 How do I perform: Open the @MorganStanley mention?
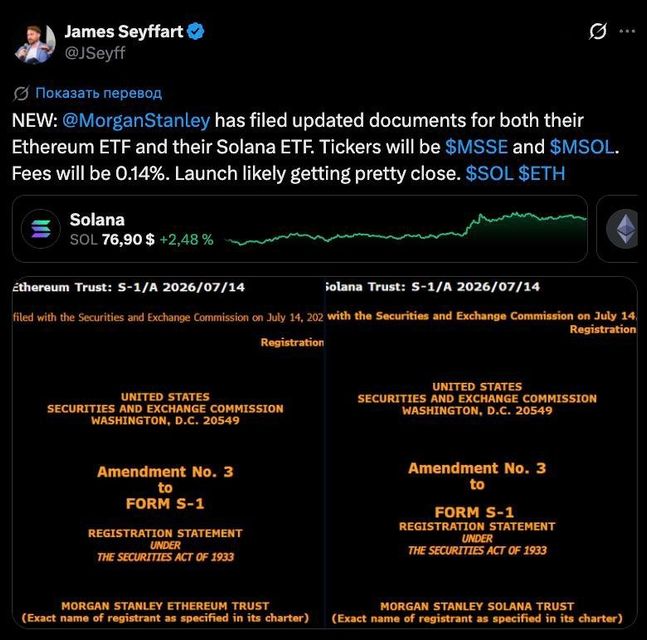click(x=136, y=120)
